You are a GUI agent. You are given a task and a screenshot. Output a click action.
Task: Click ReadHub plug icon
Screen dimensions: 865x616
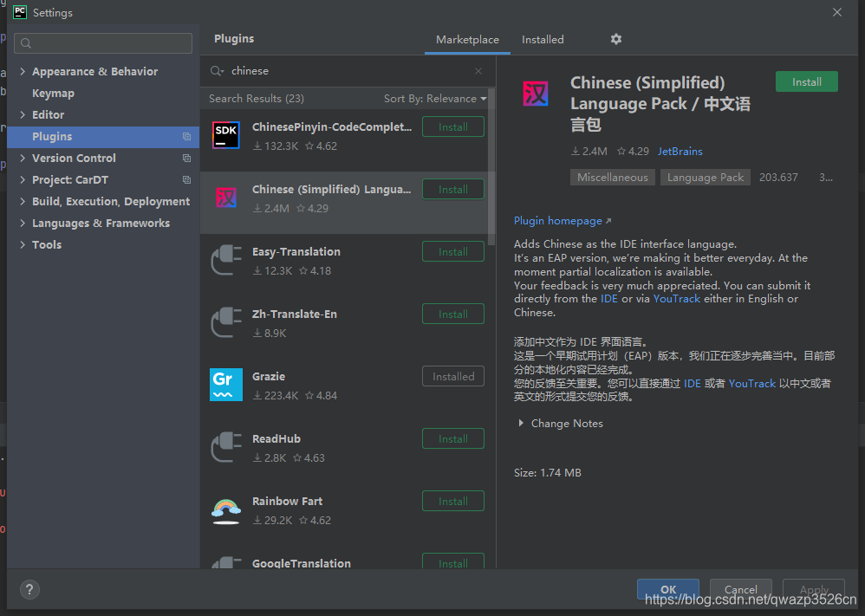click(226, 447)
